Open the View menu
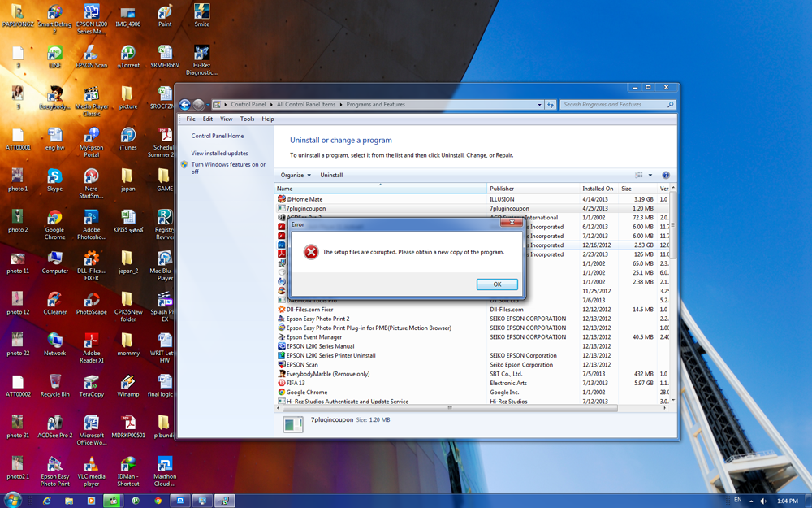 [227, 119]
